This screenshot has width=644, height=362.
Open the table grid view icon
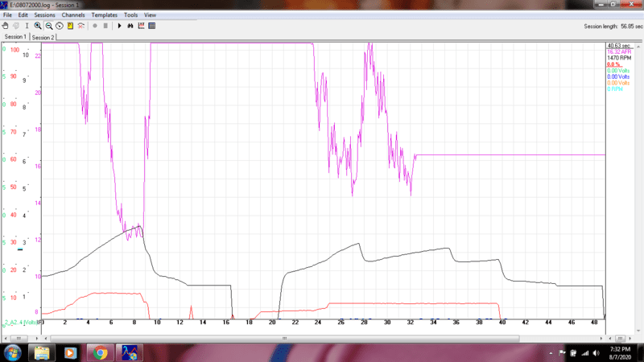coord(152,26)
